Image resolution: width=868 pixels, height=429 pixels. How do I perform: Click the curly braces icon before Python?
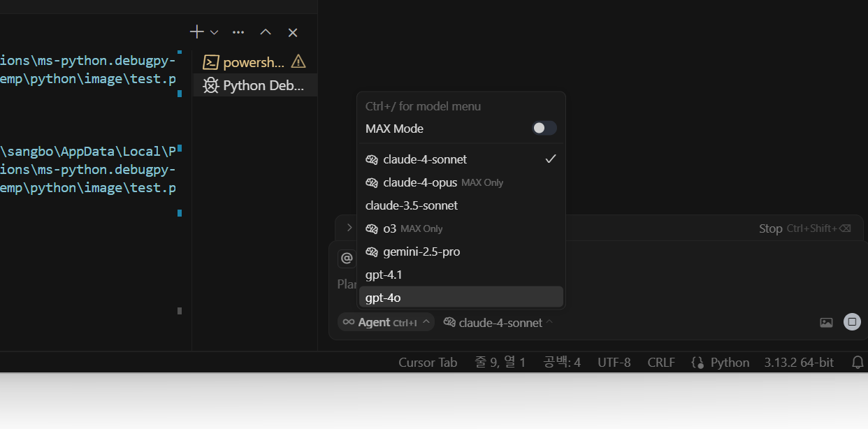(x=697, y=362)
